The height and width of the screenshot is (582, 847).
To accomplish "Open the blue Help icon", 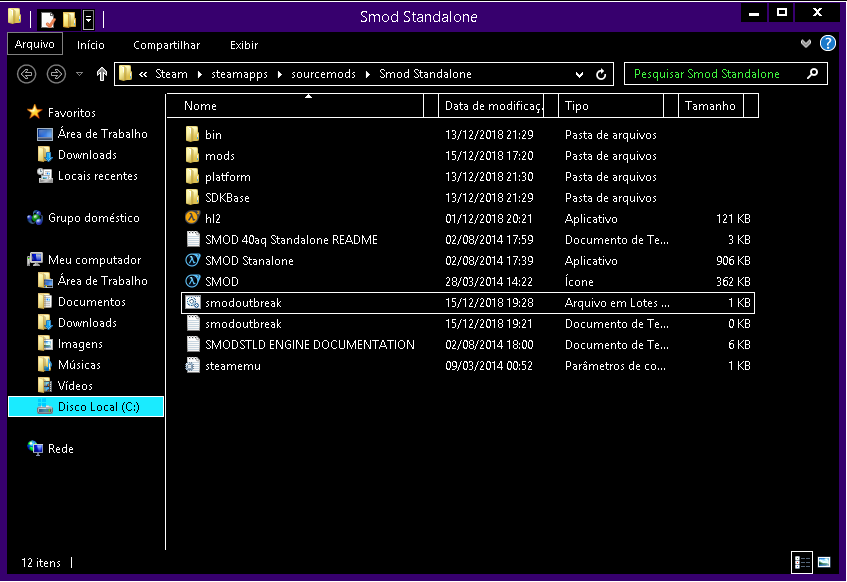I will click(x=828, y=43).
